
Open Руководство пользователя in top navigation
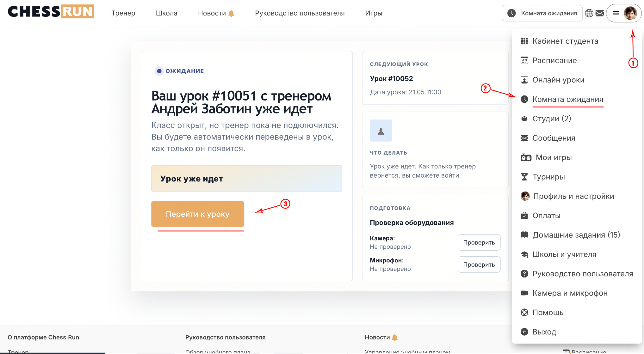pyautogui.click(x=300, y=13)
